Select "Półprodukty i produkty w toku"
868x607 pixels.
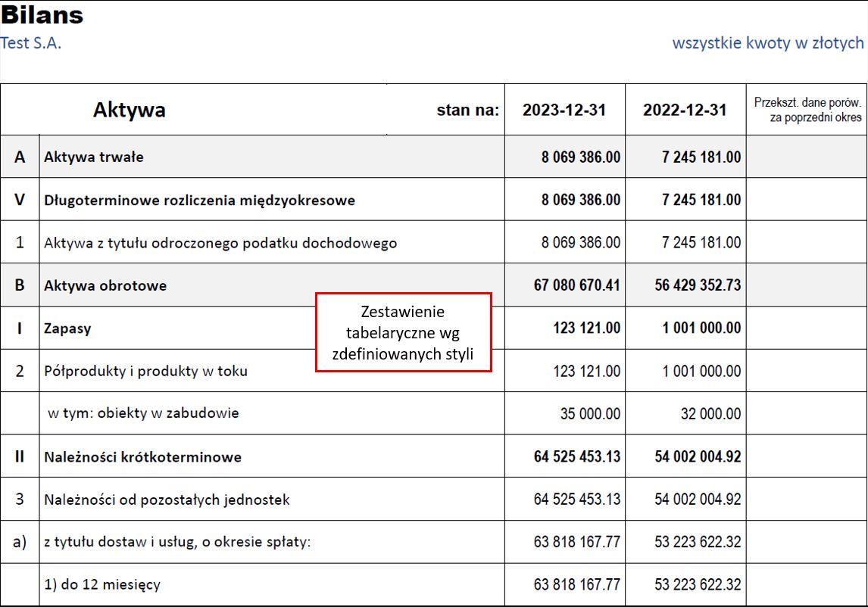point(145,372)
